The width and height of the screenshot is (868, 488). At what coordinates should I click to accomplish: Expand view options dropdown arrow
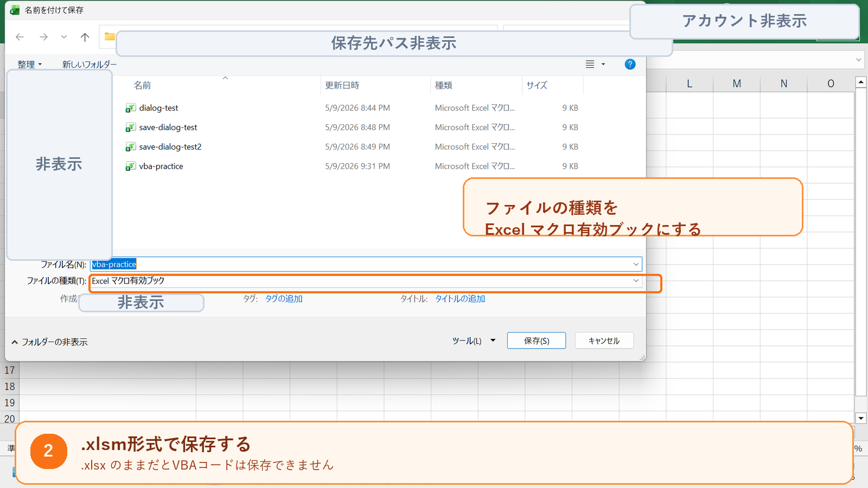coord(603,65)
